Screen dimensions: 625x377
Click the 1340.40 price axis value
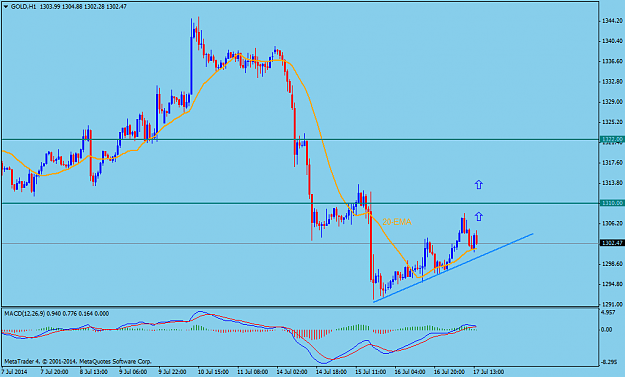pyautogui.click(x=613, y=41)
